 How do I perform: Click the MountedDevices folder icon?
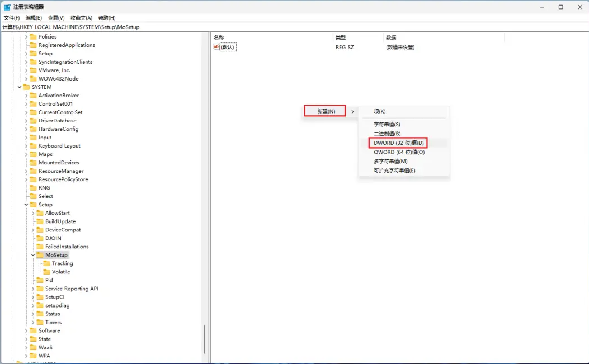(34, 163)
